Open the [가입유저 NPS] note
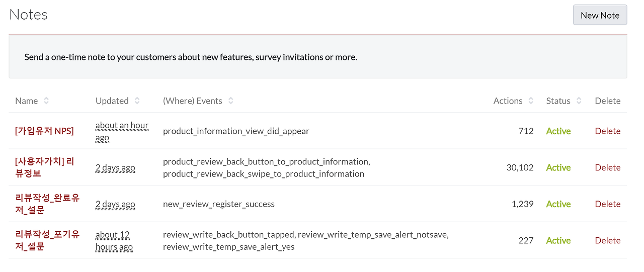This screenshot has height=272, width=644. click(44, 131)
